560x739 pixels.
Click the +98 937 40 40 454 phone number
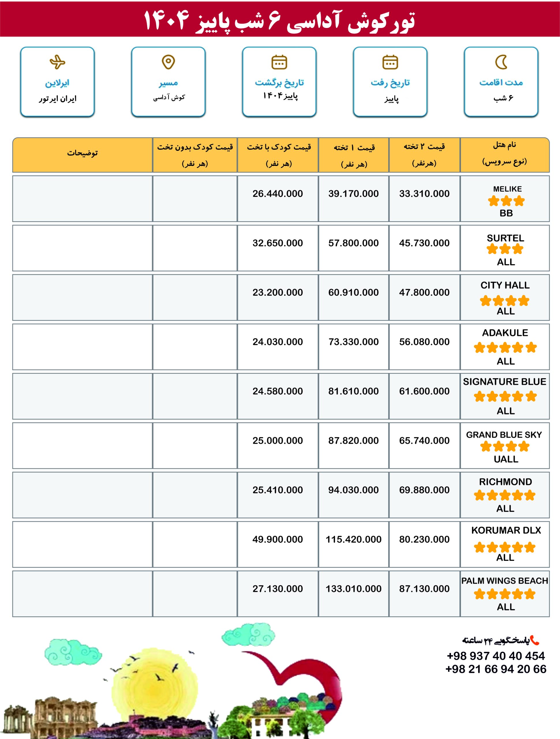pyautogui.click(x=496, y=656)
